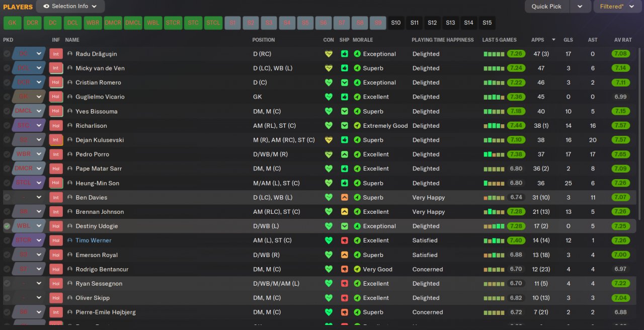Viewport: 644px width, 330px height.
Task: Click Timo Werner's red sharpness icon
Action: (345, 240)
